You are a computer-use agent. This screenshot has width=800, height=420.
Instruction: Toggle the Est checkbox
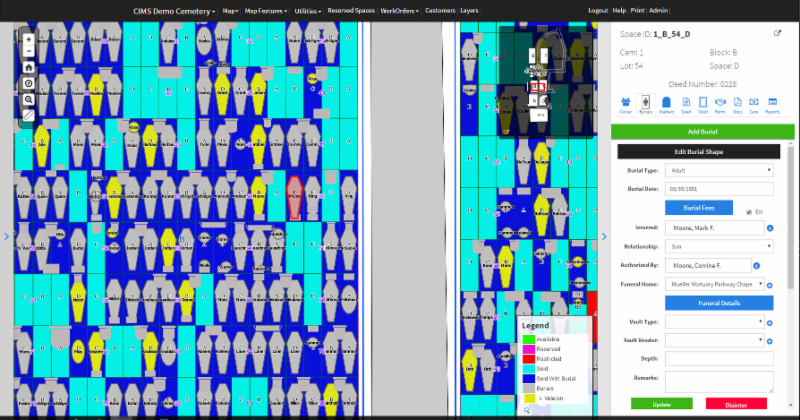pyautogui.click(x=750, y=211)
